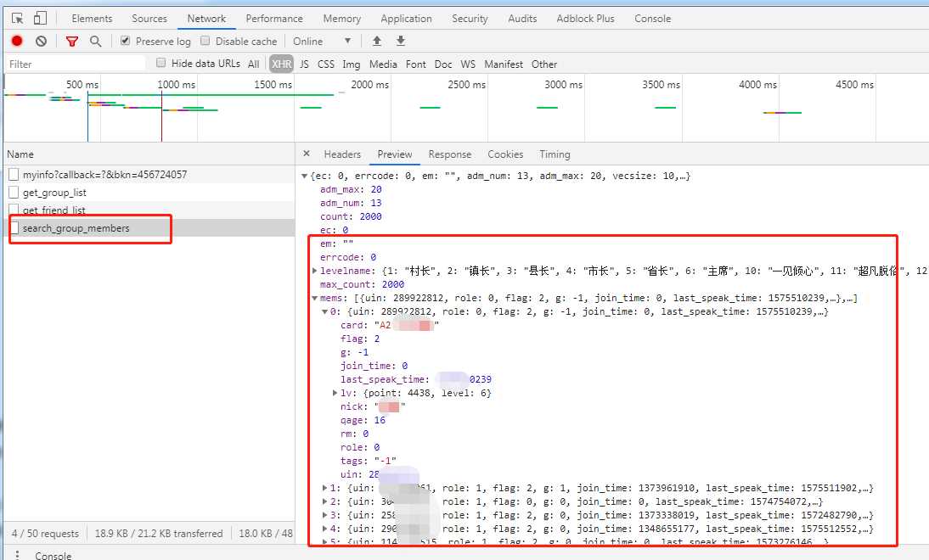Clear the network log

click(41, 41)
